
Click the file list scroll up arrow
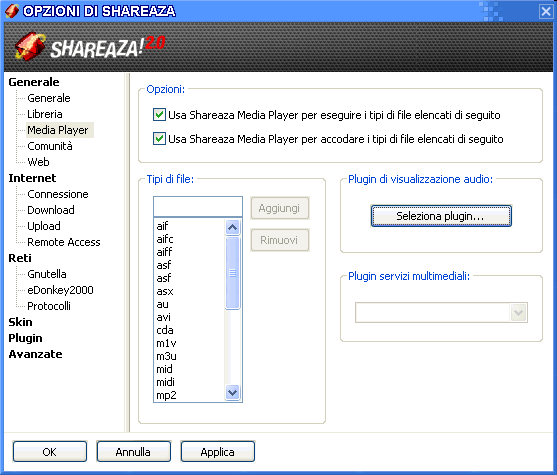pos(233,227)
